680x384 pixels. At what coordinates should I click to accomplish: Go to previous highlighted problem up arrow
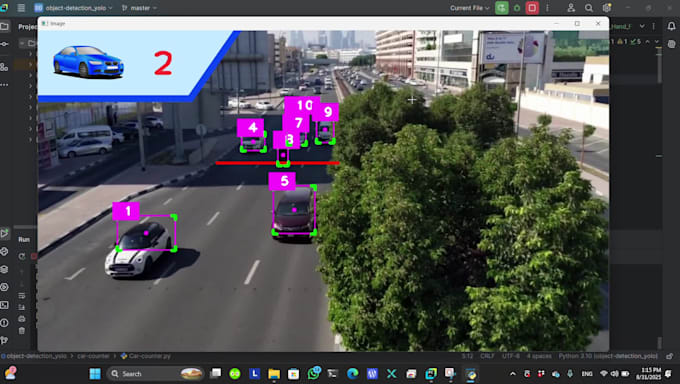[x=647, y=42]
